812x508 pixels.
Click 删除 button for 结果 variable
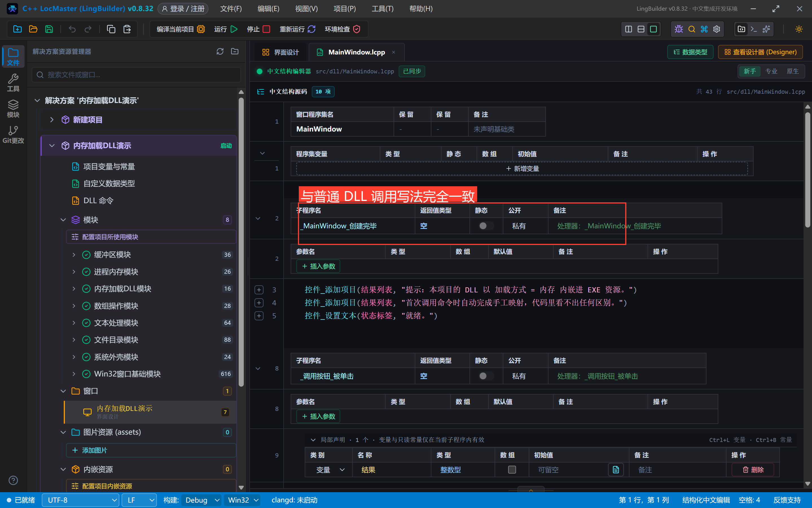click(x=753, y=470)
